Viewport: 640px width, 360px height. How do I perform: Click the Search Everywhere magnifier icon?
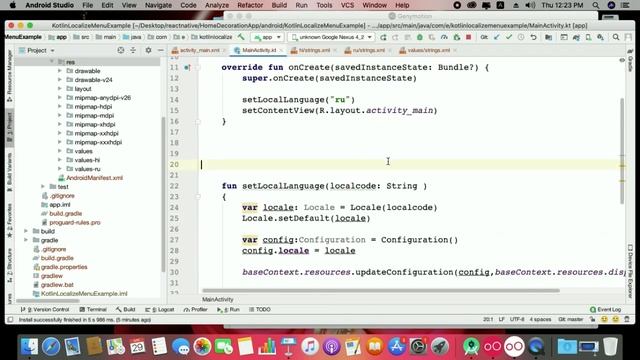pyautogui.click(x=616, y=37)
